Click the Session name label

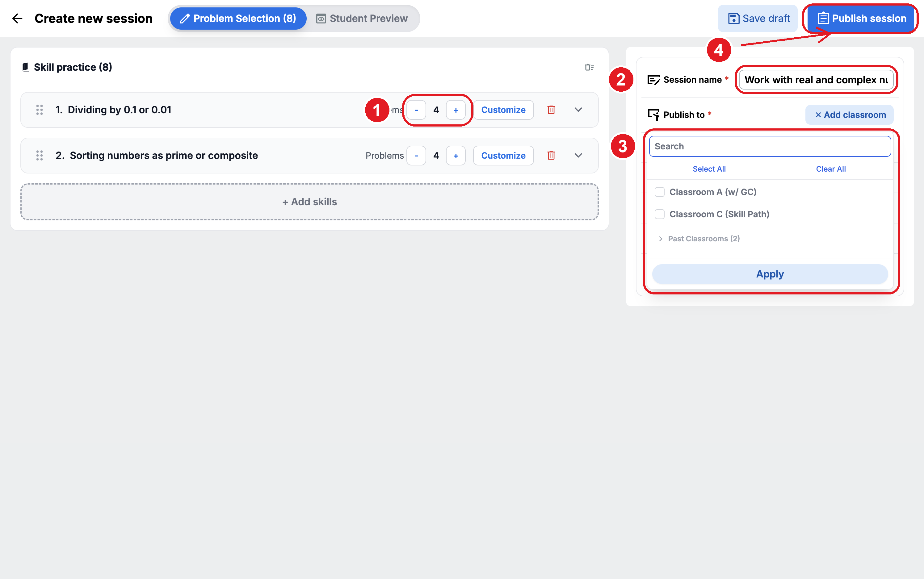pyautogui.click(x=693, y=80)
